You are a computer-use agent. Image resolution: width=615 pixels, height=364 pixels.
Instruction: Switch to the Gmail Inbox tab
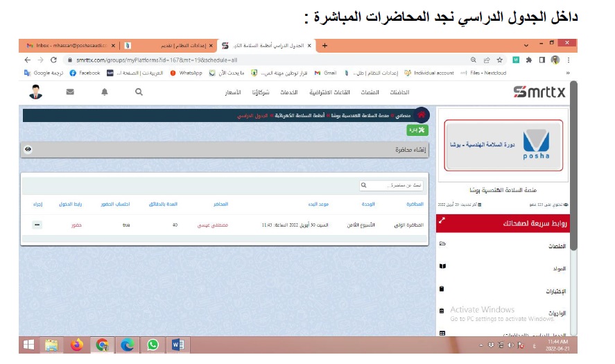(70, 46)
